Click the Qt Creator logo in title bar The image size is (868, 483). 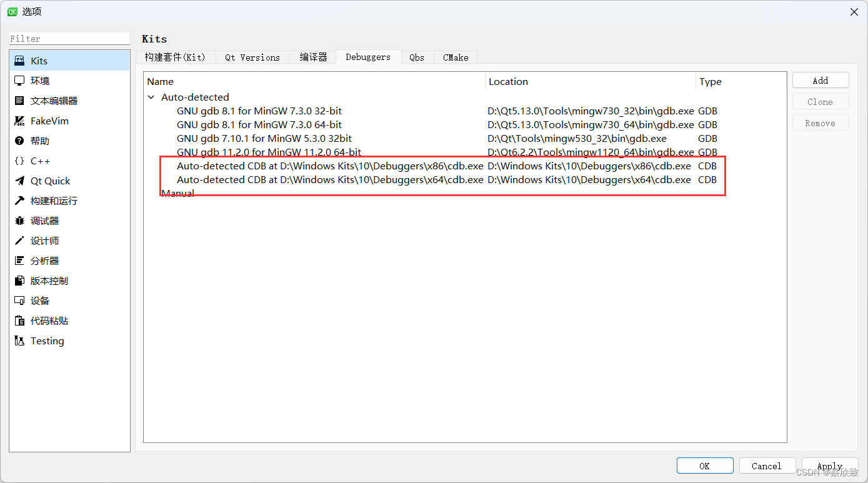12,11
